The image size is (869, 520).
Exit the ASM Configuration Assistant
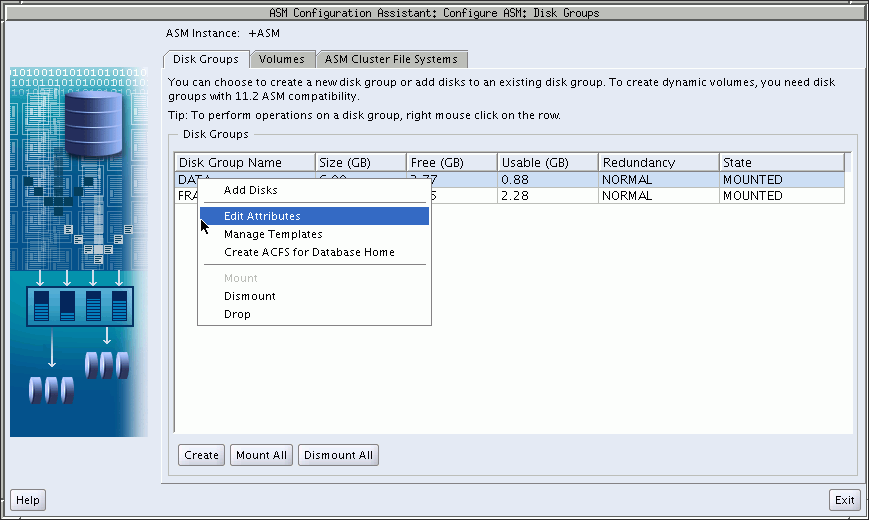(845, 500)
